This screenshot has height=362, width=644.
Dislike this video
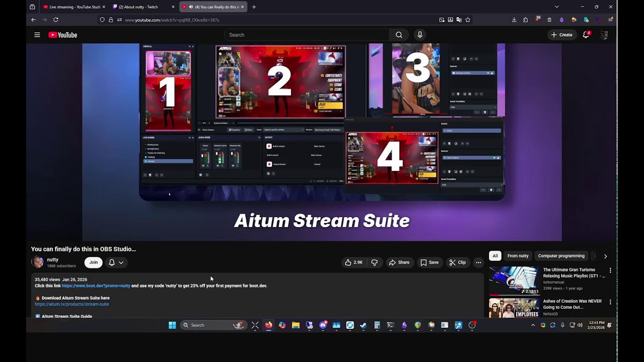click(374, 262)
